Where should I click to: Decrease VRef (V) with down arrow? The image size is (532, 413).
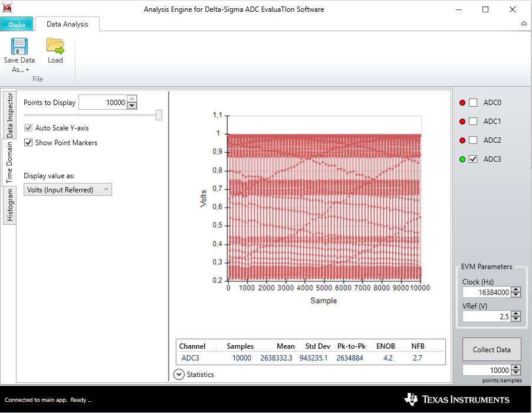(x=516, y=319)
